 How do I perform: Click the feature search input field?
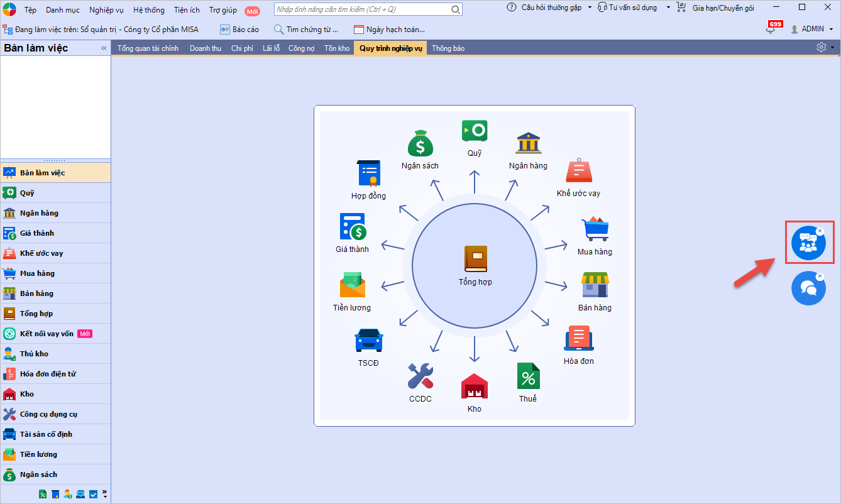(362, 10)
